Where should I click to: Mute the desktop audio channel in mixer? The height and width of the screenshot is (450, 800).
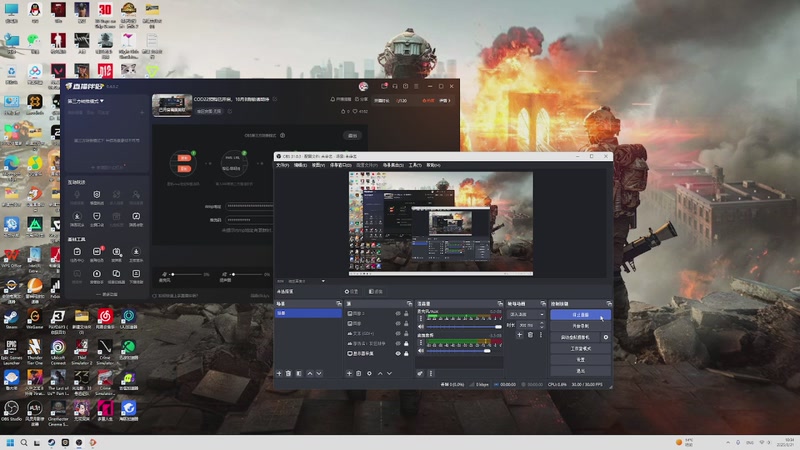click(x=421, y=351)
